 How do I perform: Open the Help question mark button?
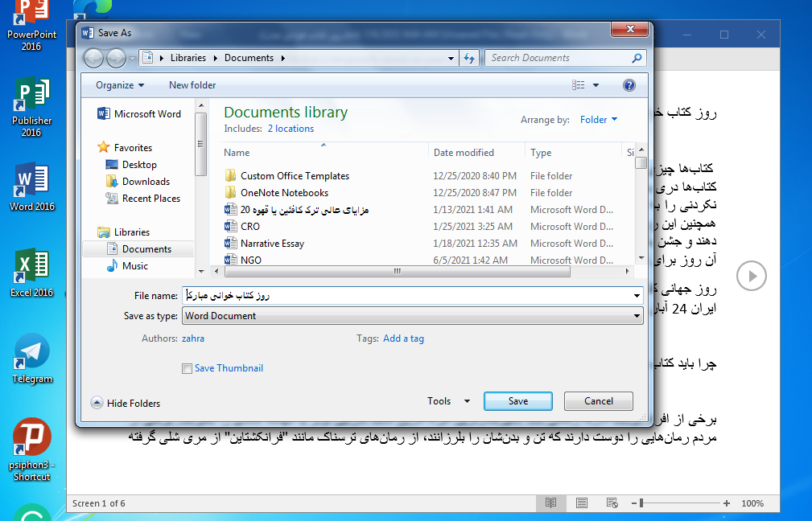point(629,85)
